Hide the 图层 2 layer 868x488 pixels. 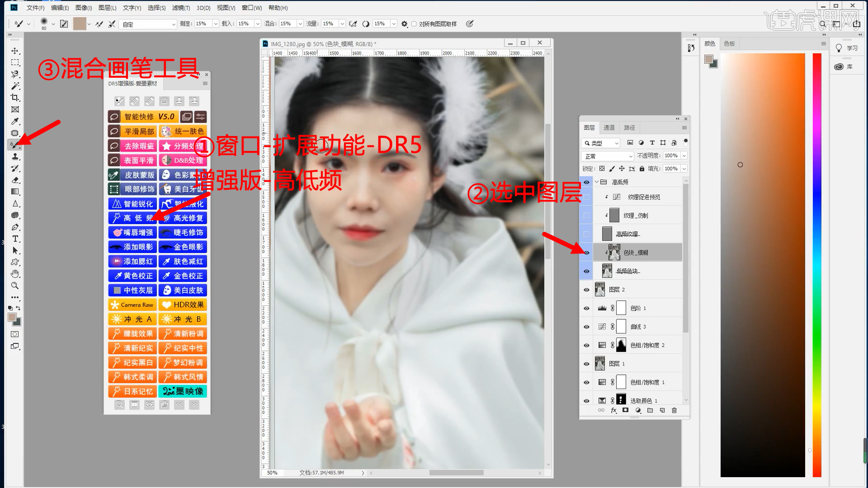tap(586, 290)
